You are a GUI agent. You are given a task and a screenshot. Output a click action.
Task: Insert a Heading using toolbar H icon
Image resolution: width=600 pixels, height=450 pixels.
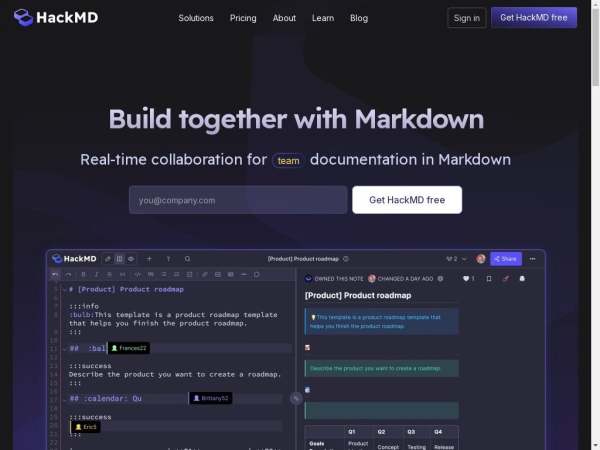(122, 274)
